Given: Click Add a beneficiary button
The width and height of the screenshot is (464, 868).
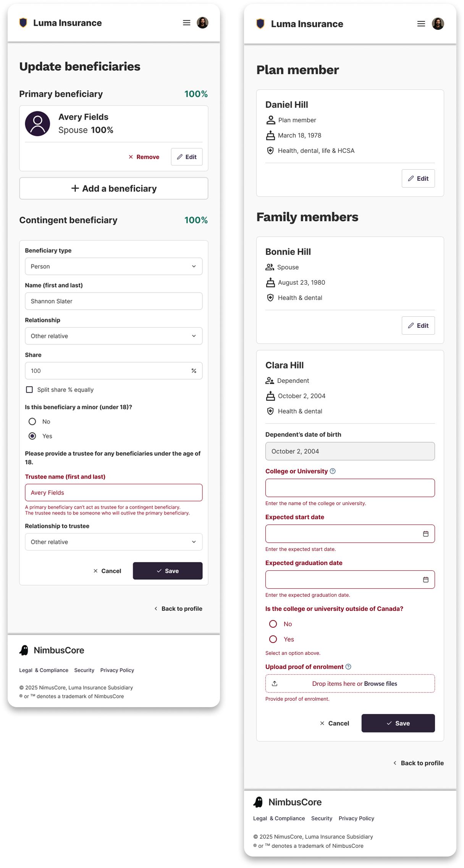Looking at the screenshot, I should click(113, 188).
